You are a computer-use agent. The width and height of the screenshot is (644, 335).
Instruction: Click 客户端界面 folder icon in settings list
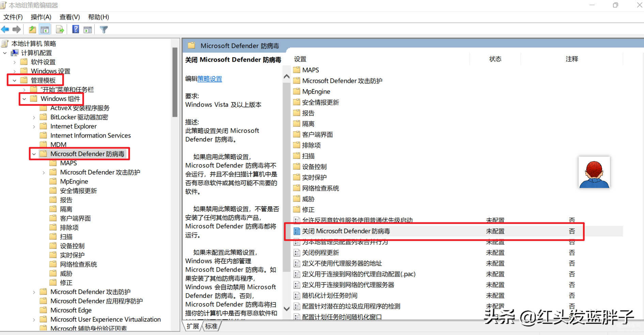tap(297, 134)
